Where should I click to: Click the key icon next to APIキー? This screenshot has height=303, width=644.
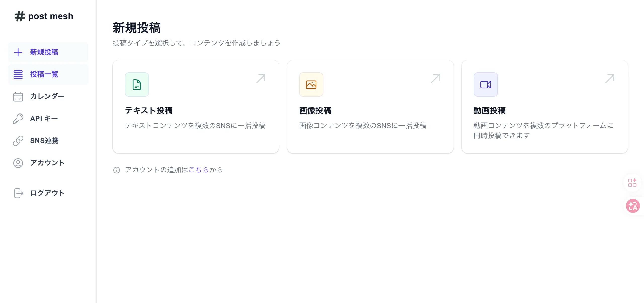(x=18, y=118)
